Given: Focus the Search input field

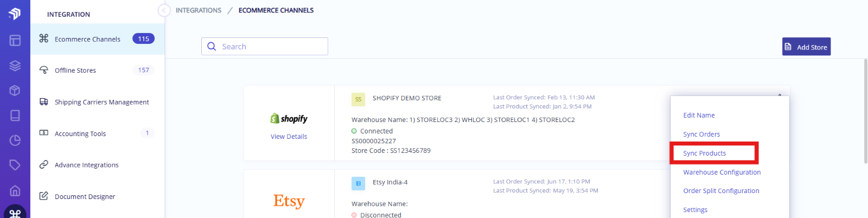Looking at the screenshot, I should (265, 47).
